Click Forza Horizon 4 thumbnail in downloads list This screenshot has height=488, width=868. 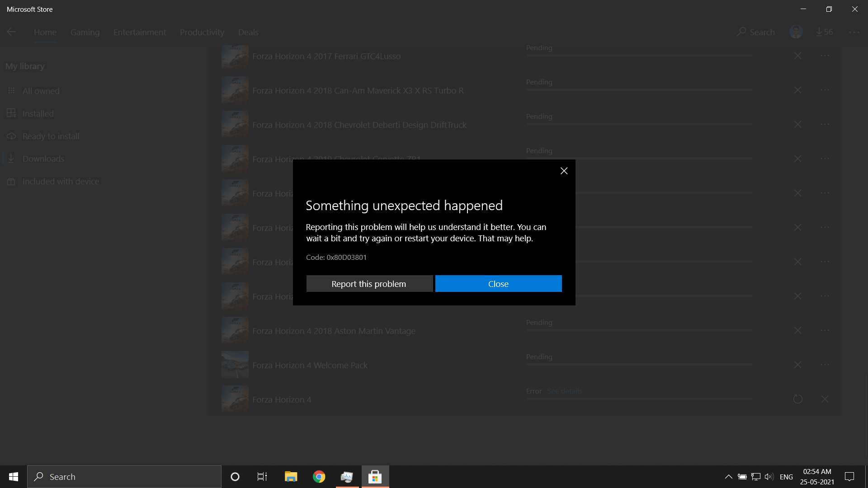coord(234,399)
